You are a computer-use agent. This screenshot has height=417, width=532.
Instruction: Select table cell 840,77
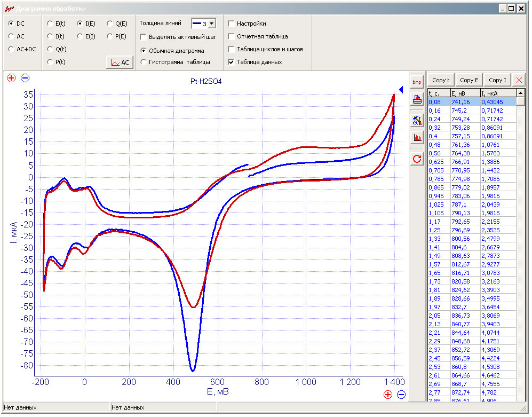pos(465,324)
